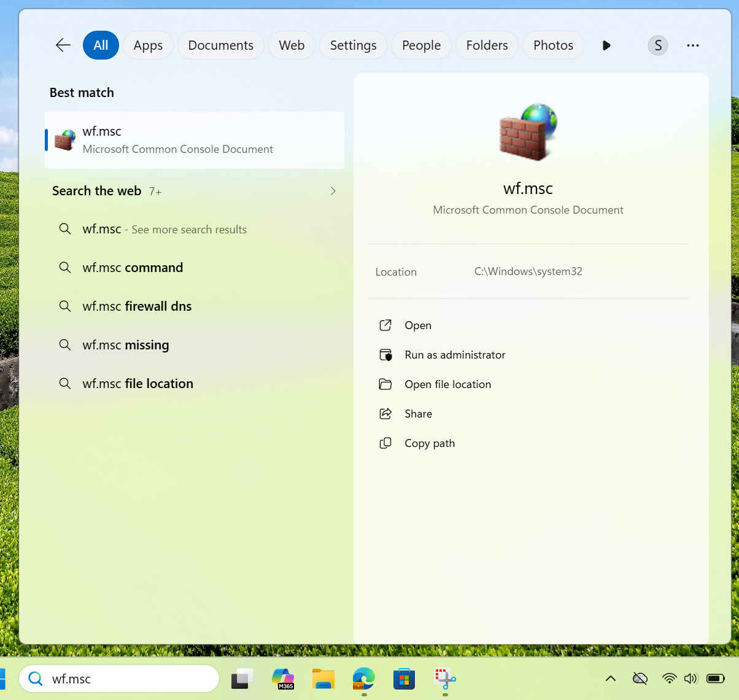Click Copy path action

[430, 443]
